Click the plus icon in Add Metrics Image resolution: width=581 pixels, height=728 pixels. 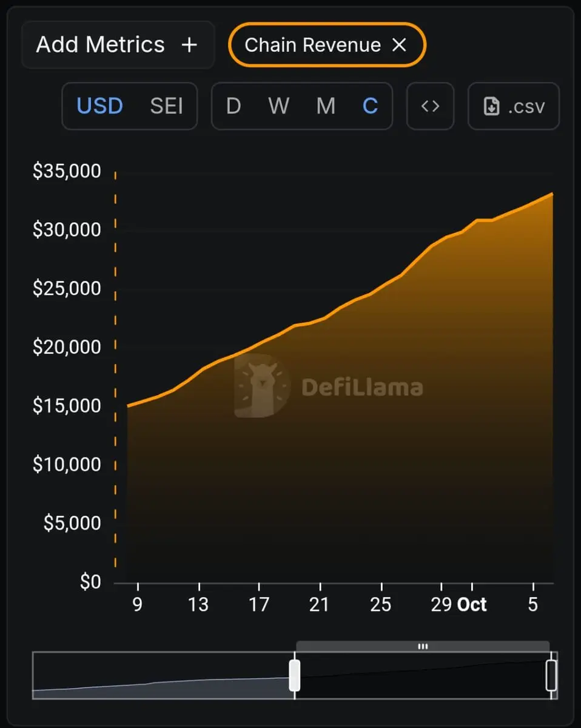tap(190, 45)
